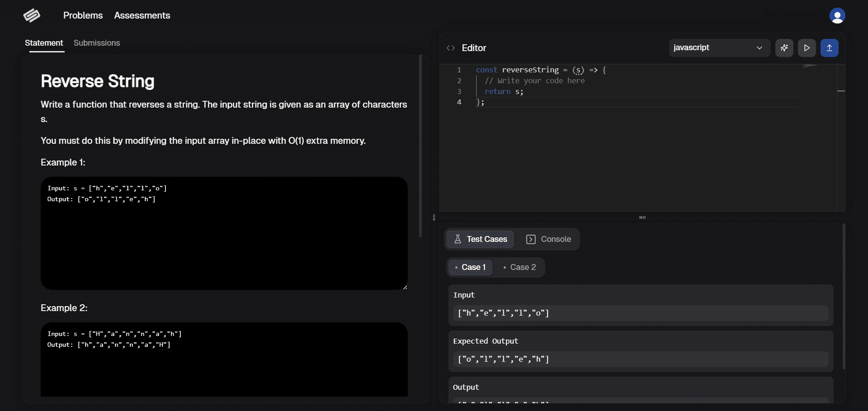
Task: Click the site logo icon
Action: 32,15
